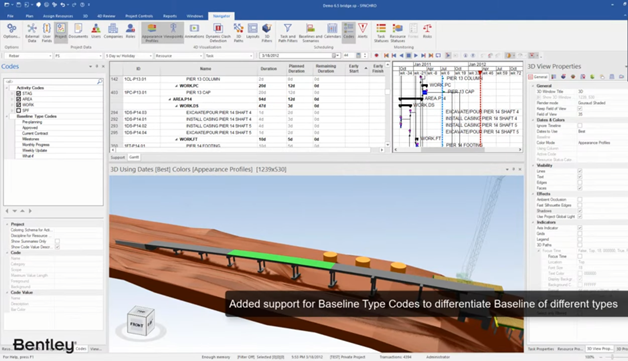628x361 pixels.
Task: Toggle Show Summaries Only checkbox
Action: (x=57, y=241)
